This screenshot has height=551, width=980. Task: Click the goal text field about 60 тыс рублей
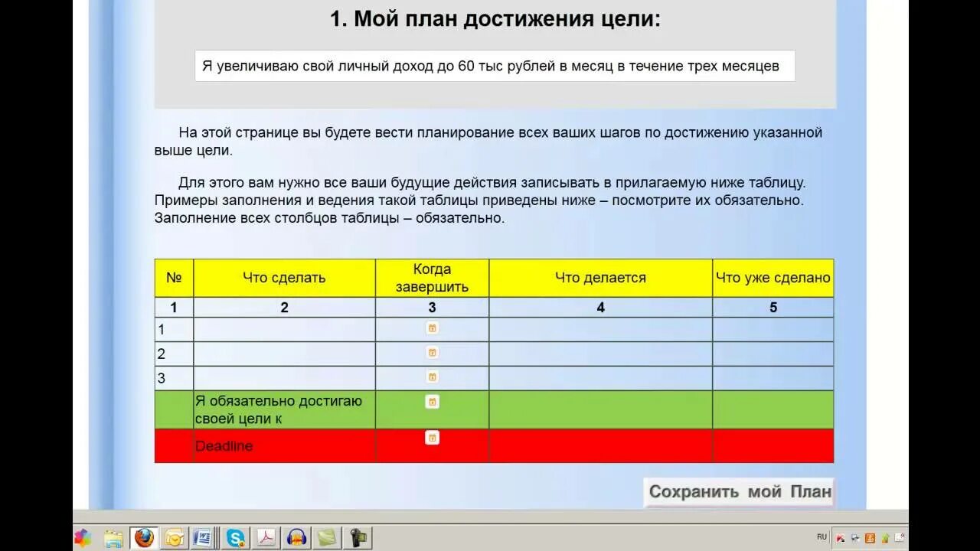tap(495, 66)
